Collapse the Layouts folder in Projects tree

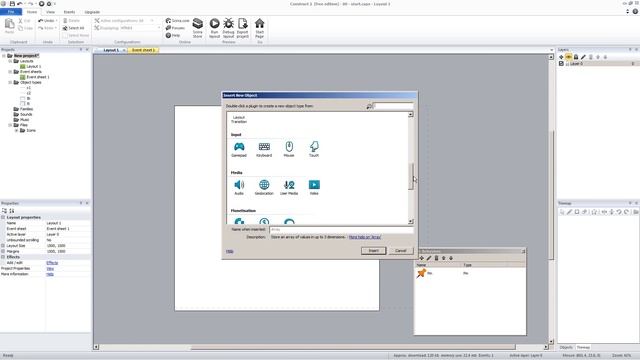[10, 61]
